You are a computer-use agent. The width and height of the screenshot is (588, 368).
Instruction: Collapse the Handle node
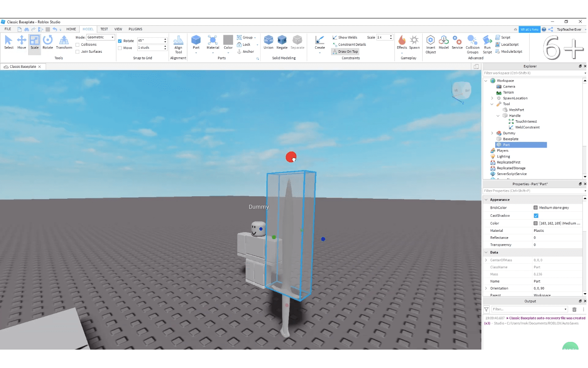coord(498,116)
